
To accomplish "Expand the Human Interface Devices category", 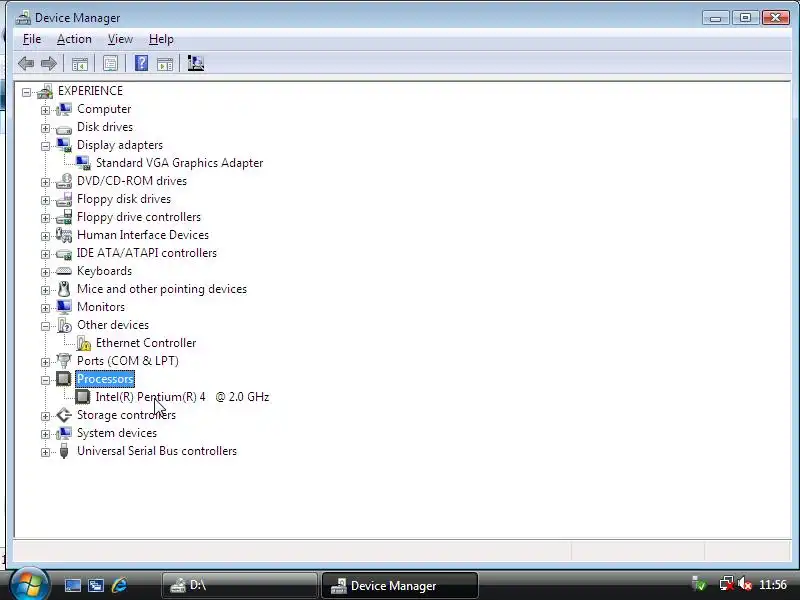I will [45, 236].
